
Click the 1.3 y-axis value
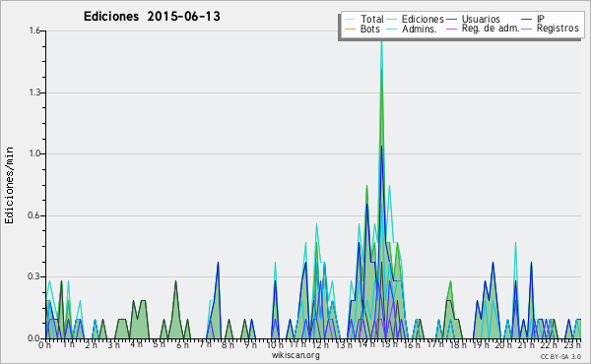[34, 92]
